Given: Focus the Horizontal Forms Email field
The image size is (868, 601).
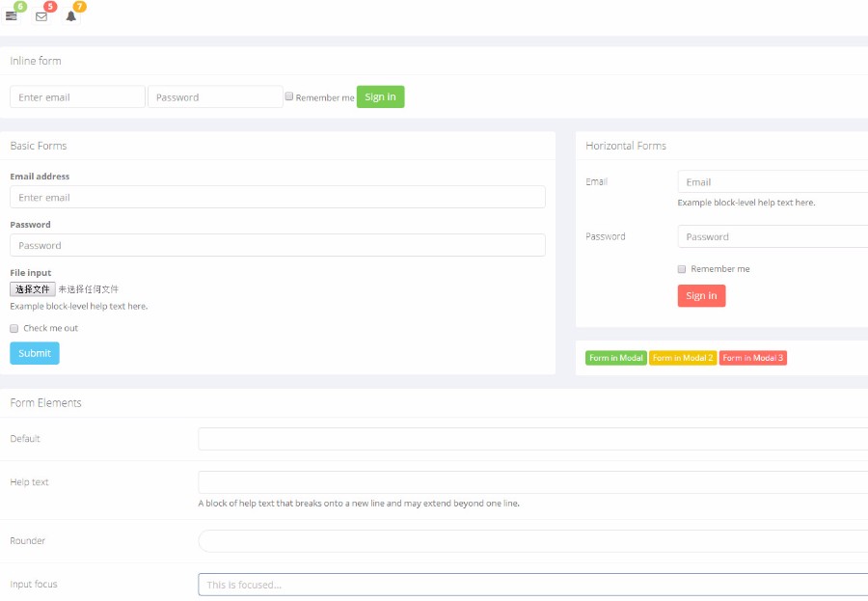Looking at the screenshot, I should pos(773,181).
